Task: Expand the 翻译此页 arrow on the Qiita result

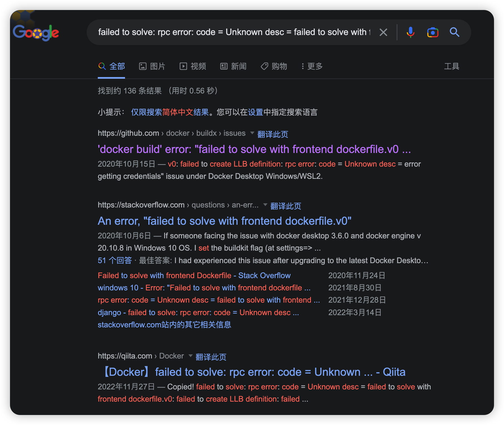Action: point(191,356)
